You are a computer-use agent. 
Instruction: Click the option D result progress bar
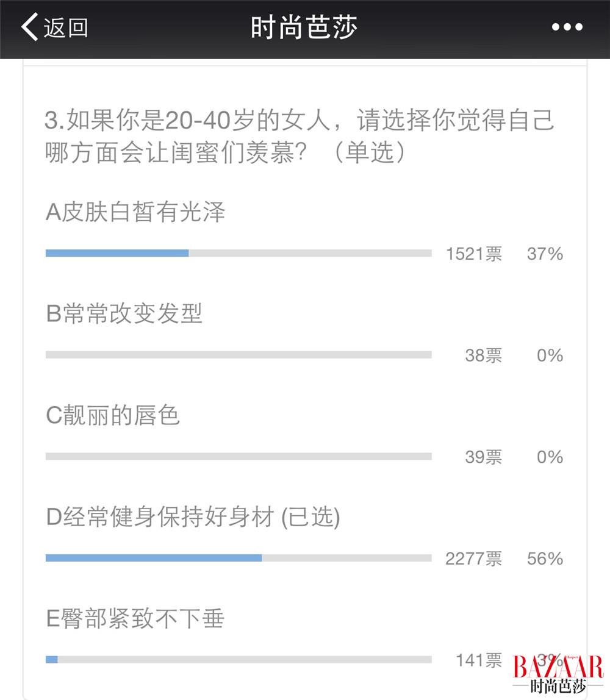coord(239,558)
